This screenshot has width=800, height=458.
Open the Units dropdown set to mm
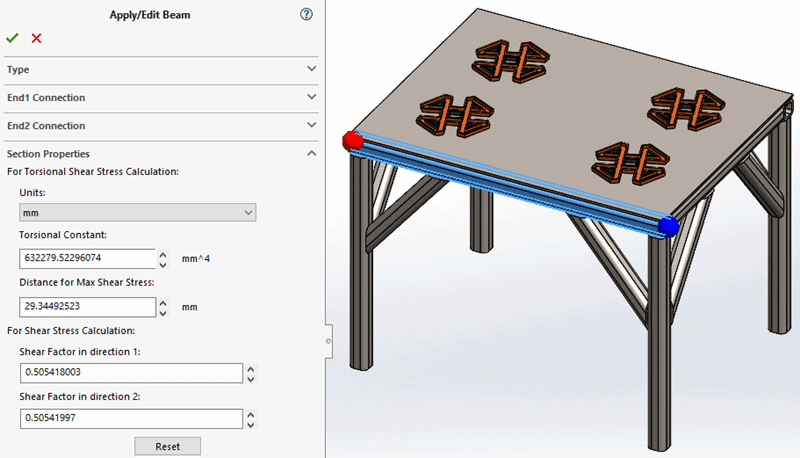pos(138,212)
